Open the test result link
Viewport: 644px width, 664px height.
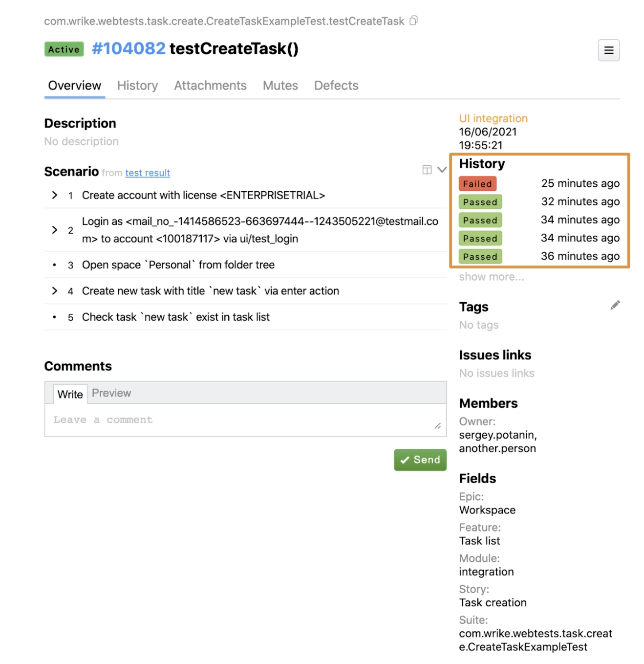148,173
